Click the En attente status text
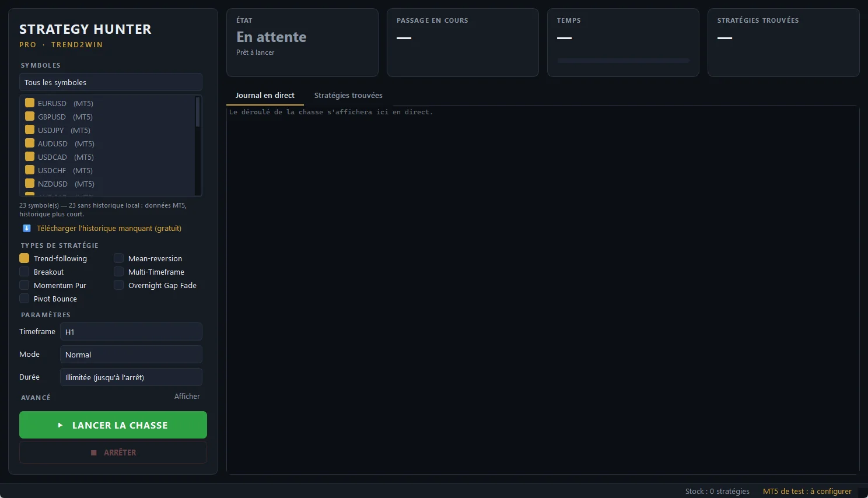The image size is (868, 498). click(271, 37)
